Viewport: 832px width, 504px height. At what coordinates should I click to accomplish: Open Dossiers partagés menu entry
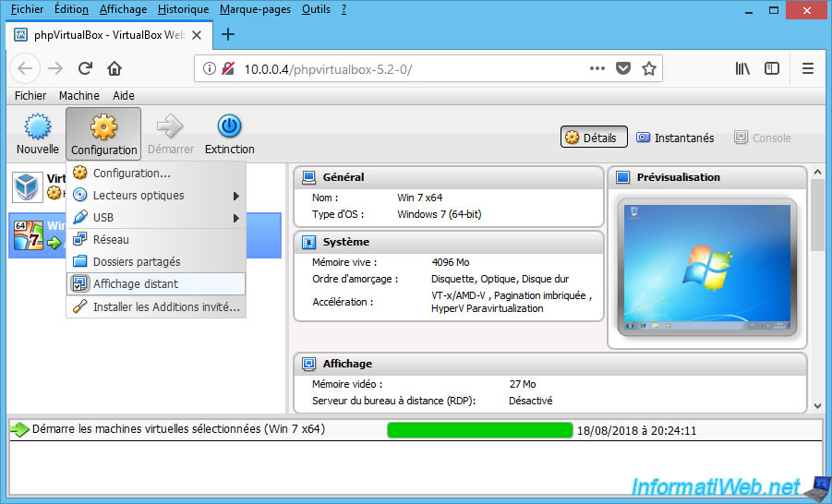click(156, 262)
